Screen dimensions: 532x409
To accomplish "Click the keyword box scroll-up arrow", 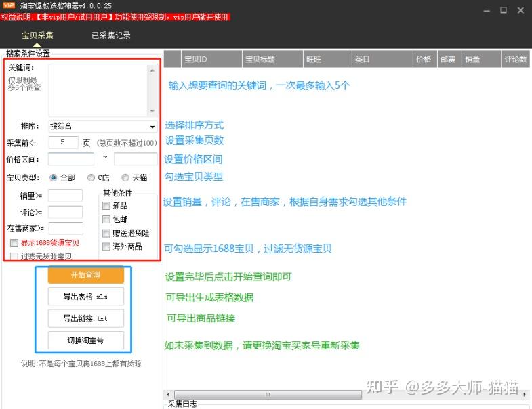I will 152,69.
